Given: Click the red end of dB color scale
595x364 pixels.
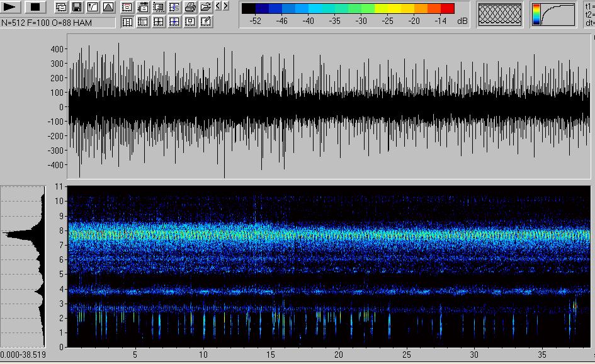Looking at the screenshot, I should pos(448,8).
